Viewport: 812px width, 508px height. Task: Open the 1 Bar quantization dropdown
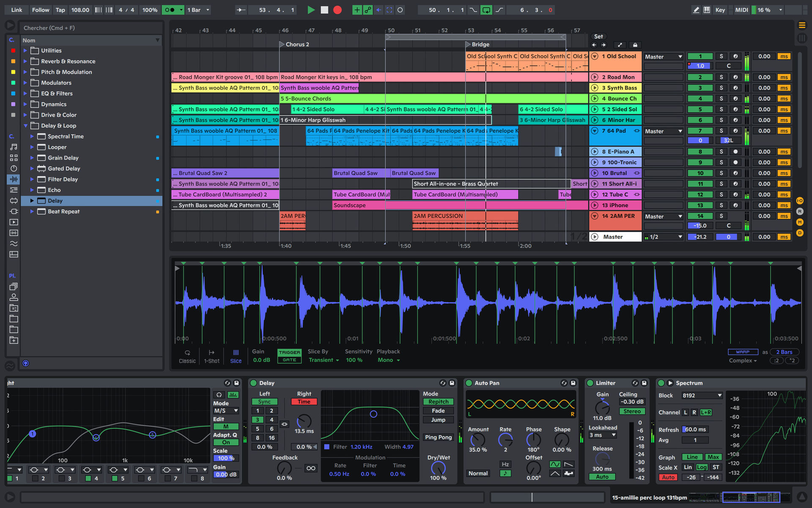click(198, 10)
